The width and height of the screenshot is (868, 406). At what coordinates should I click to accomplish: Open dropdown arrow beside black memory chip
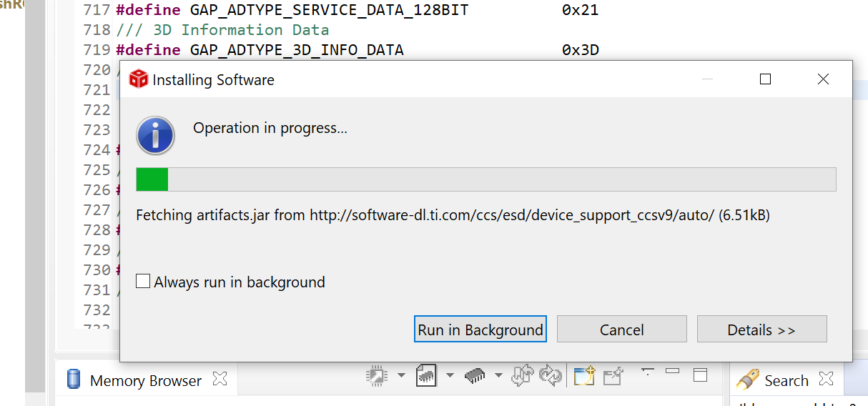click(498, 375)
